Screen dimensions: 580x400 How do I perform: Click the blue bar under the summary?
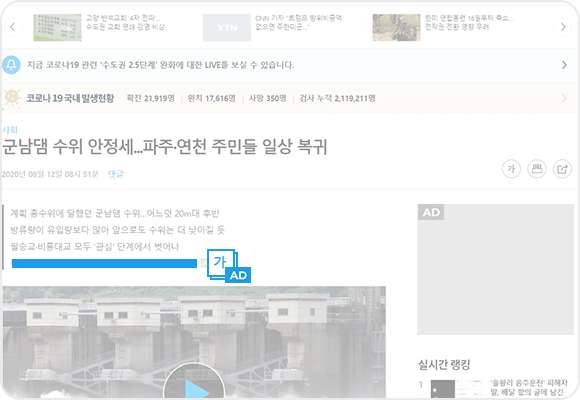[104, 263]
